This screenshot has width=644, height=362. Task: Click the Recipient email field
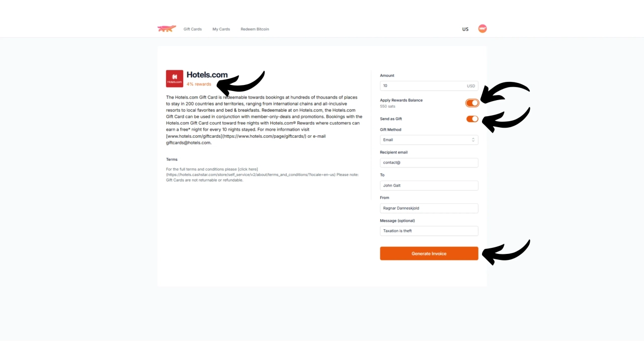pos(429,163)
